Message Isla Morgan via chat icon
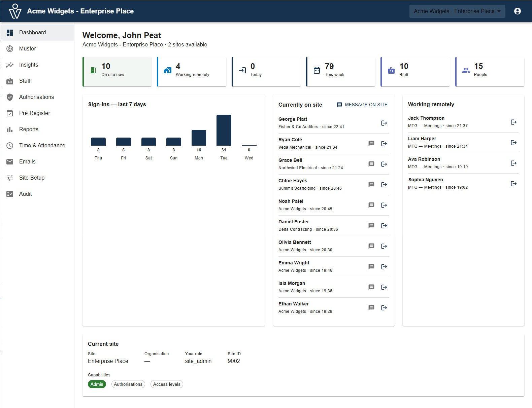The height and width of the screenshot is (408, 532). 371,287
